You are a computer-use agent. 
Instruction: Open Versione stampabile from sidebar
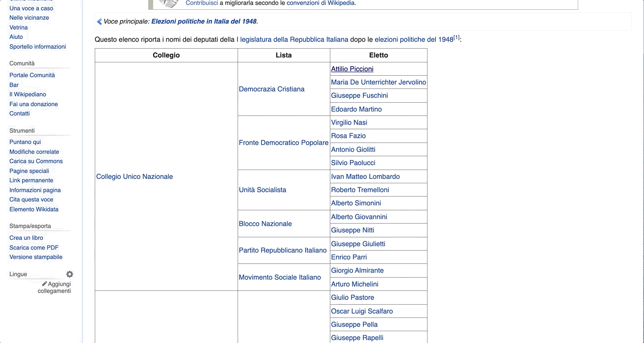coord(36,257)
